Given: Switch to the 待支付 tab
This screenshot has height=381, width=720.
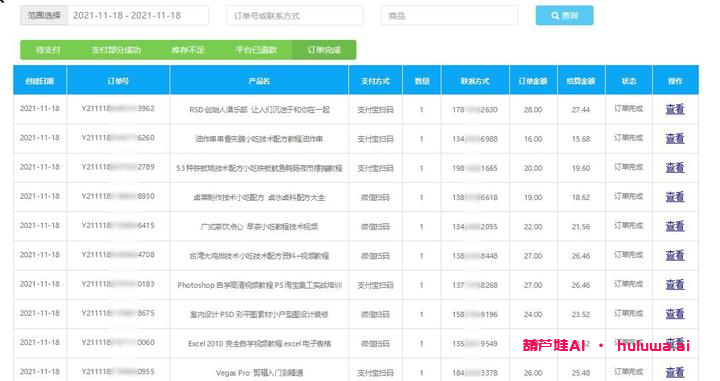Looking at the screenshot, I should click(48, 50).
